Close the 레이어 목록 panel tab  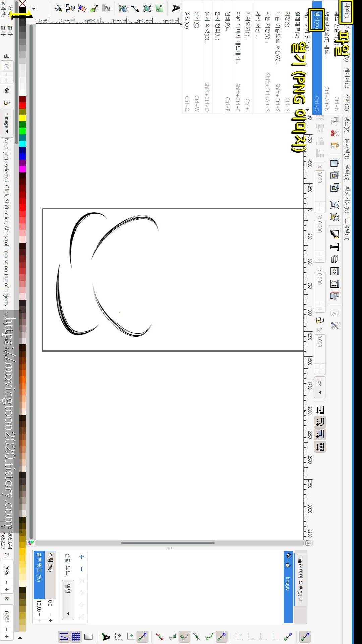[300, 600]
